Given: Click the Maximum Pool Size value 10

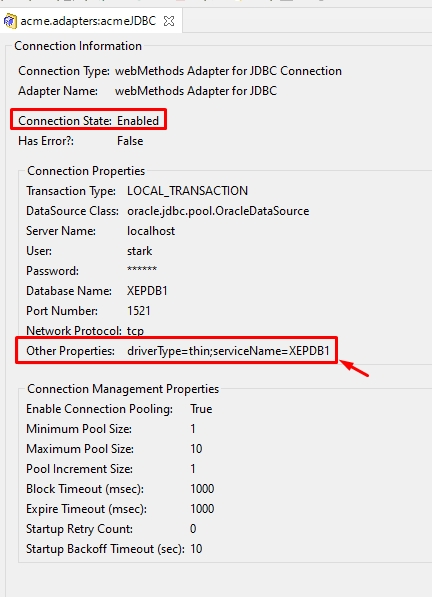Looking at the screenshot, I should (x=196, y=449).
